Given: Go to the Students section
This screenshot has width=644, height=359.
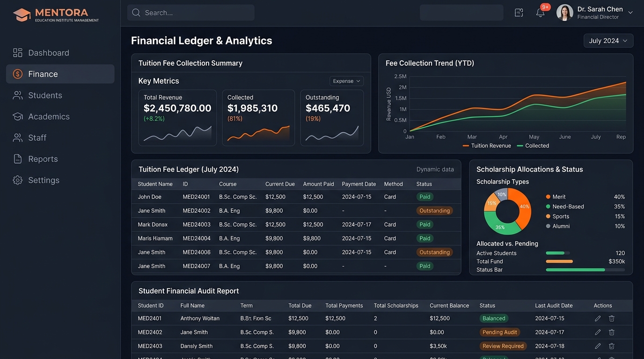Looking at the screenshot, I should (60, 95).
